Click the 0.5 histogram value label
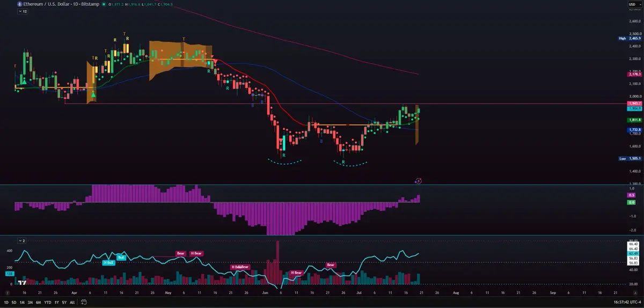Image resolution: width=644 pixels, height=308 pixels. click(x=632, y=195)
